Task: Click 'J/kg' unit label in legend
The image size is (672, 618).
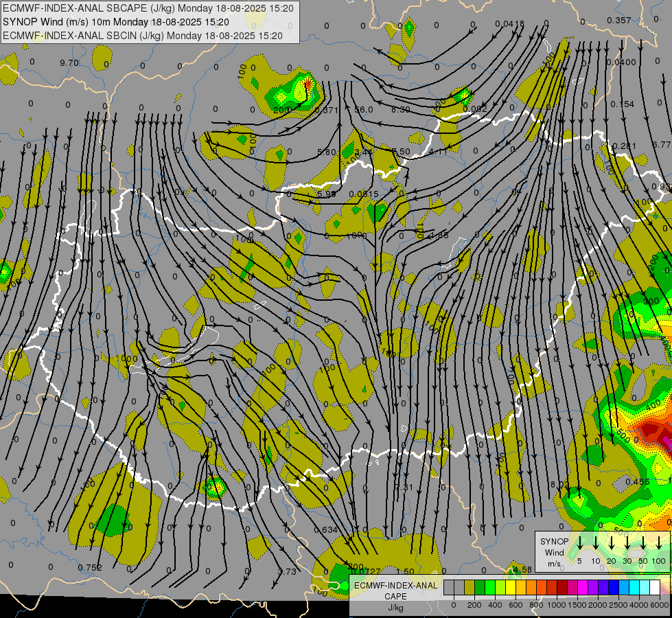Action: click(x=395, y=608)
